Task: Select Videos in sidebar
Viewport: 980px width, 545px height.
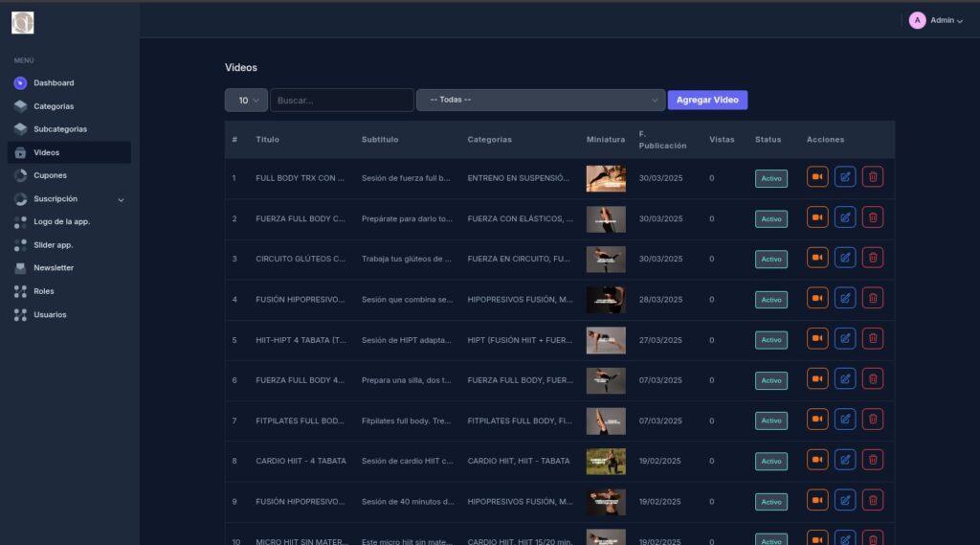Action: (69, 152)
